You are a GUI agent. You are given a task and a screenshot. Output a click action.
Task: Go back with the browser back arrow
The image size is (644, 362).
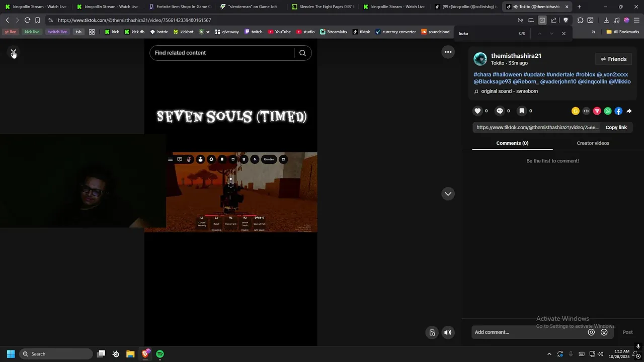pos(7,20)
